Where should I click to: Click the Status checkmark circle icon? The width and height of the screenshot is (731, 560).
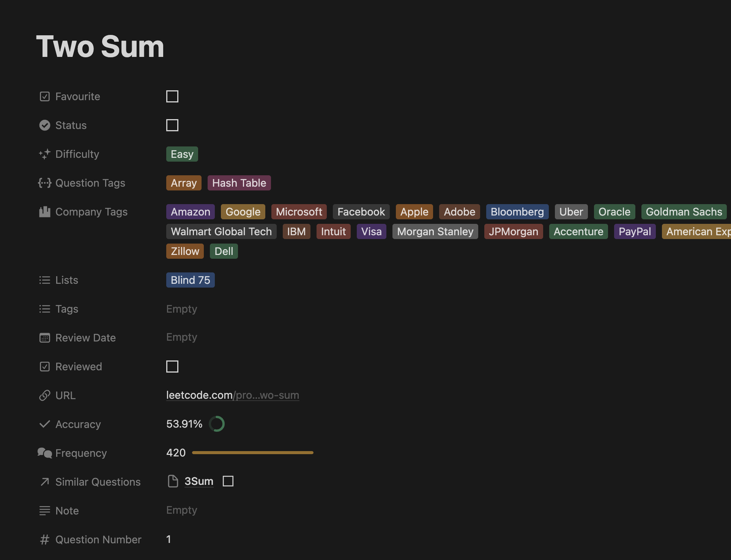coord(45,125)
